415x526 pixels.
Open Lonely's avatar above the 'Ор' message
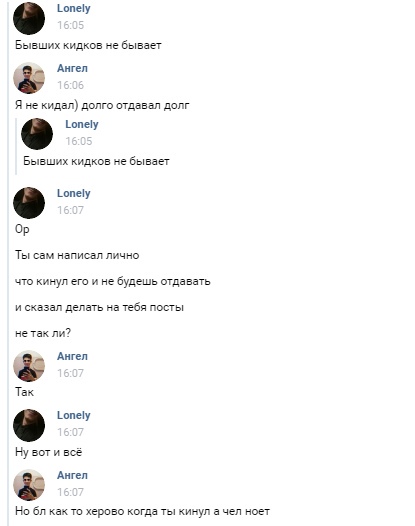29,203
